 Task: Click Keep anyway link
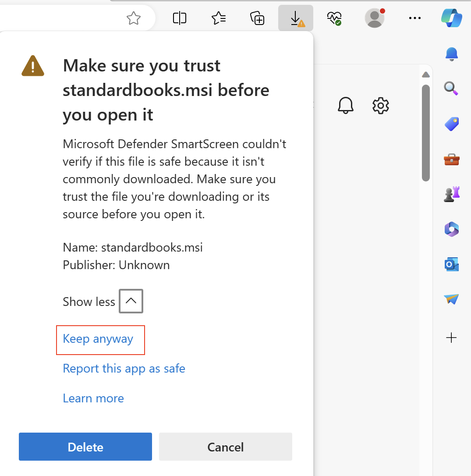pos(98,339)
